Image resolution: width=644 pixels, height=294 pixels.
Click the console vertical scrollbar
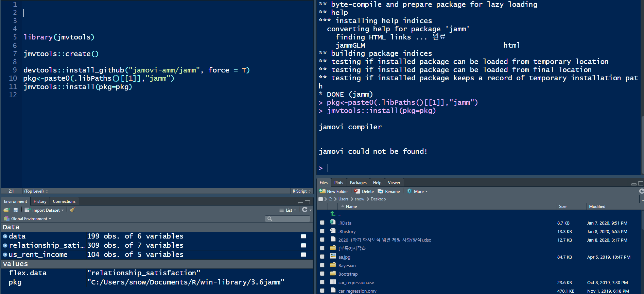(642, 145)
